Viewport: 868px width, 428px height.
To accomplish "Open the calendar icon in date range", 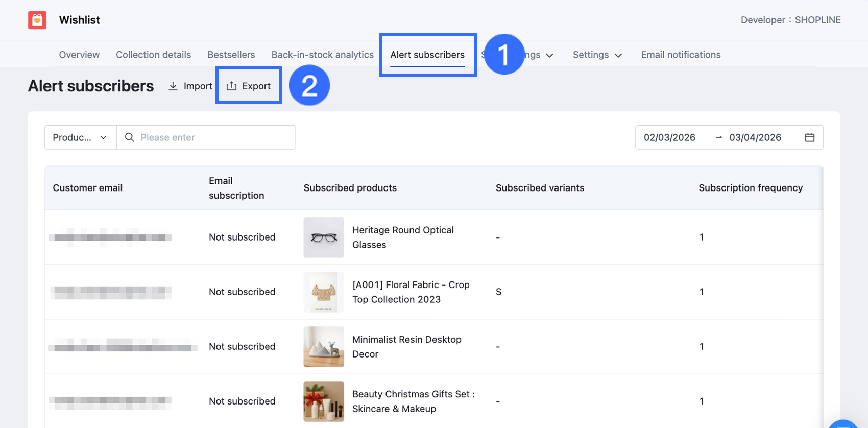I will tap(809, 137).
